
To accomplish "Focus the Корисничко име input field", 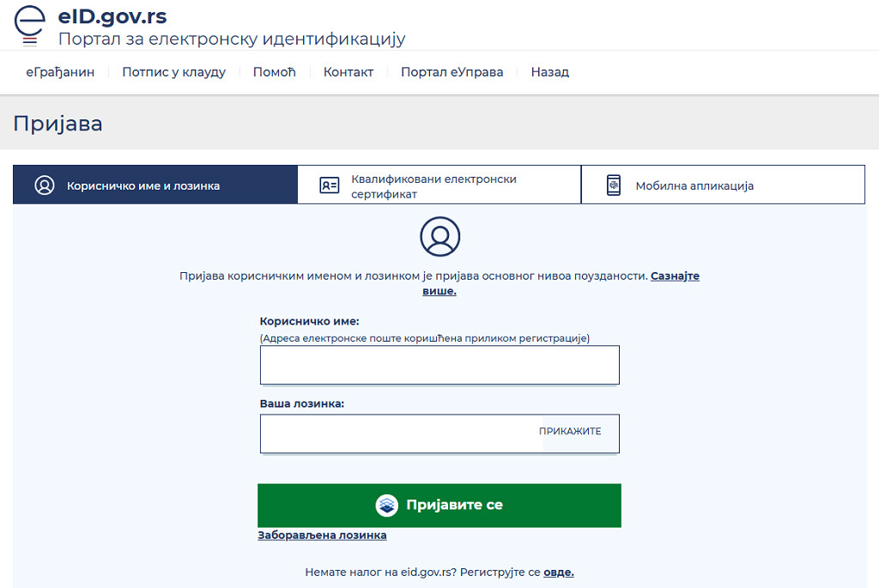I will pos(439,366).
